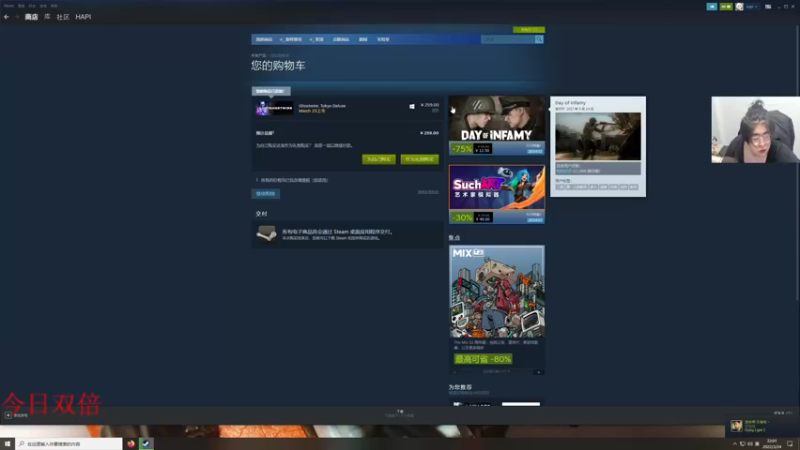
Task: Open the 库 (Library) tab
Action: [x=47, y=17]
